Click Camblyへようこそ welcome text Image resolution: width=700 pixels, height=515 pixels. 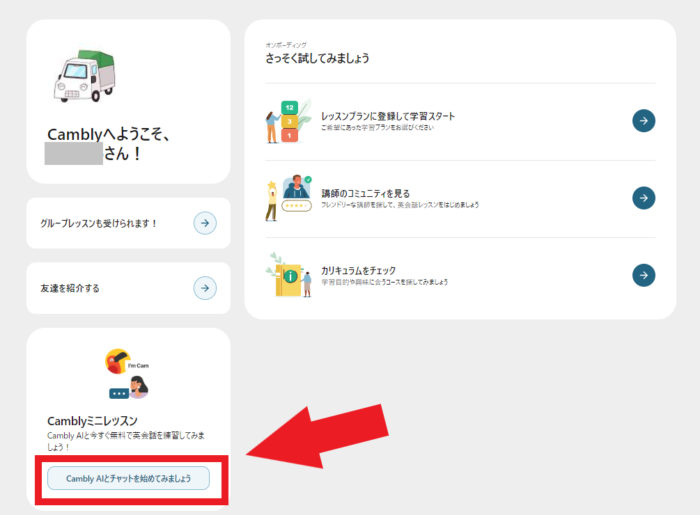(x=108, y=134)
